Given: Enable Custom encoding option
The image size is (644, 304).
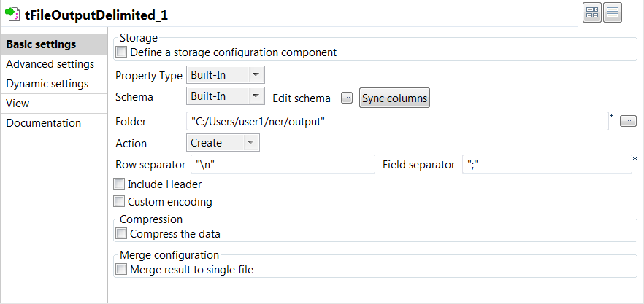Looking at the screenshot, I should coord(120,202).
